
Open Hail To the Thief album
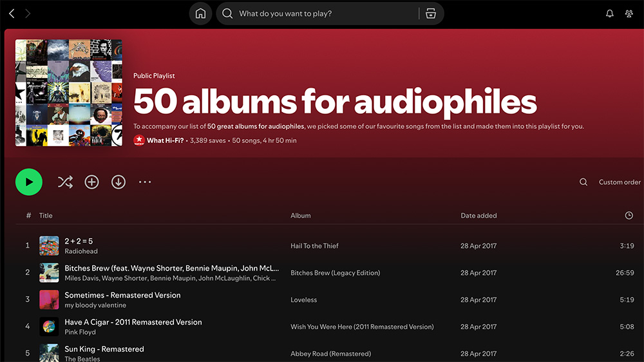pyautogui.click(x=314, y=246)
